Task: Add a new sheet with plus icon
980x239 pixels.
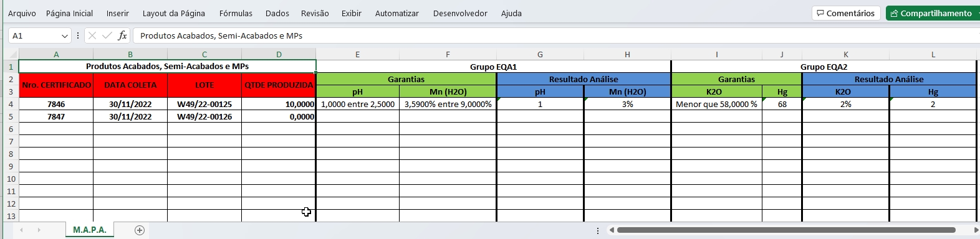Action: click(140, 230)
